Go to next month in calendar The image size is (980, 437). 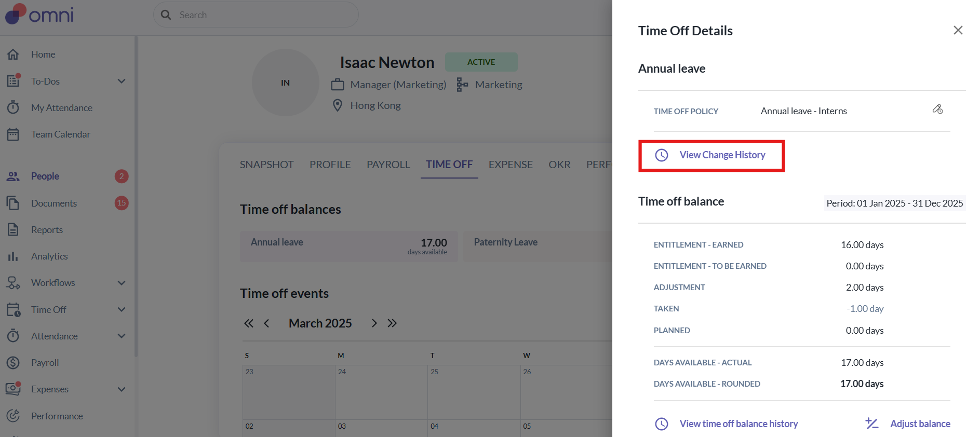pyautogui.click(x=374, y=323)
